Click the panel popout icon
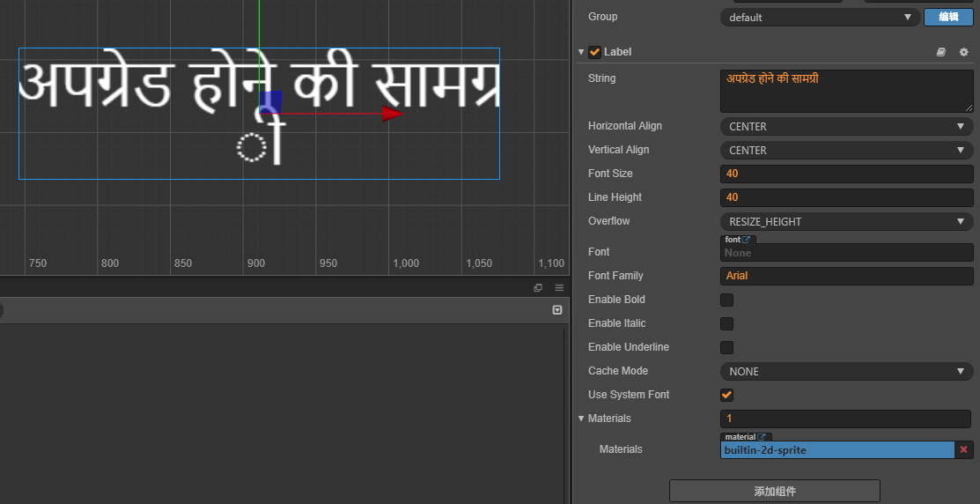Screen dimensions: 980x504 (537, 287)
